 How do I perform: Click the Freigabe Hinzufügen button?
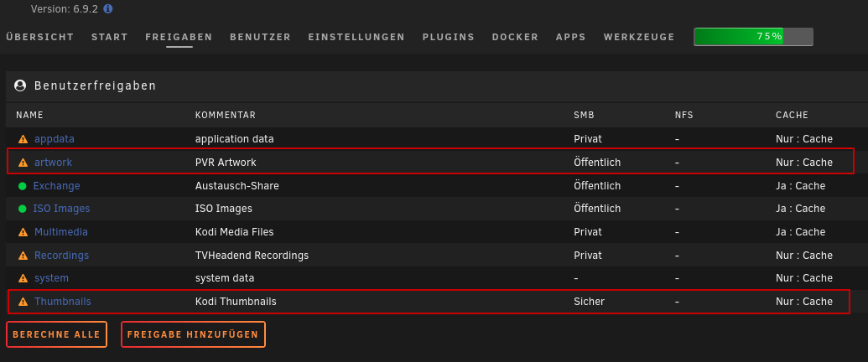[x=193, y=334]
